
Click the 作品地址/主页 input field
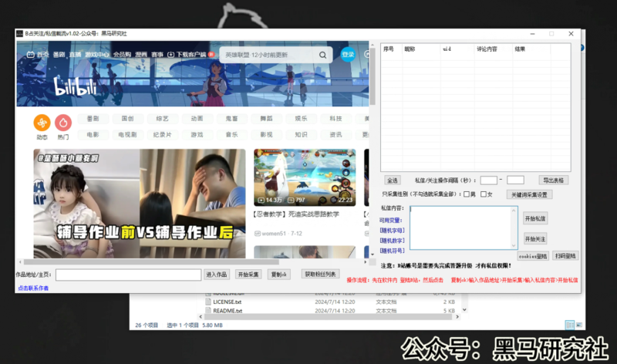128,275
